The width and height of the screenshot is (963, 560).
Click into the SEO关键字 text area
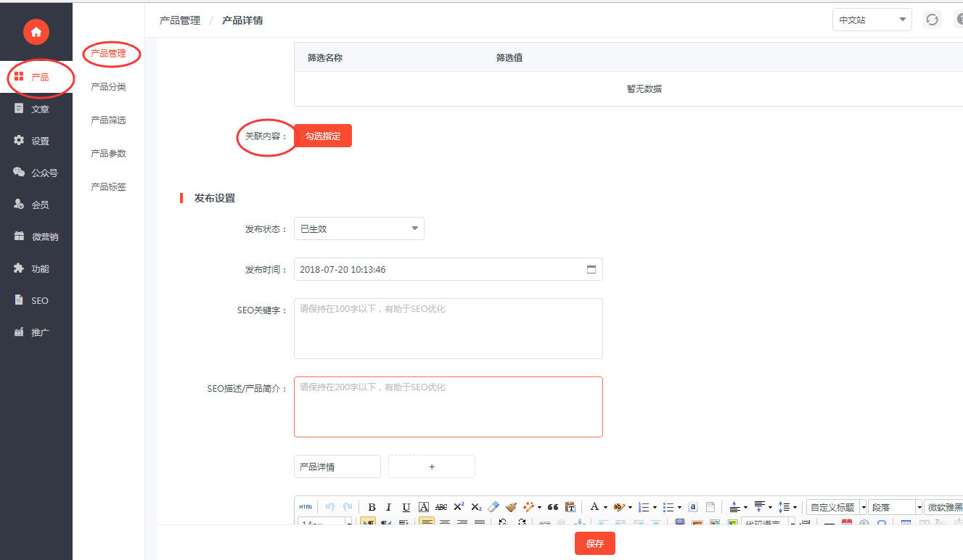click(448, 329)
